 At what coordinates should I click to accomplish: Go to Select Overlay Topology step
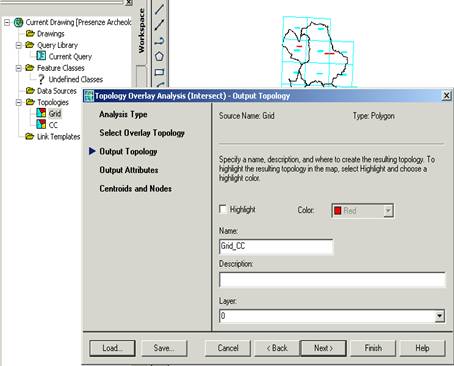click(x=142, y=133)
